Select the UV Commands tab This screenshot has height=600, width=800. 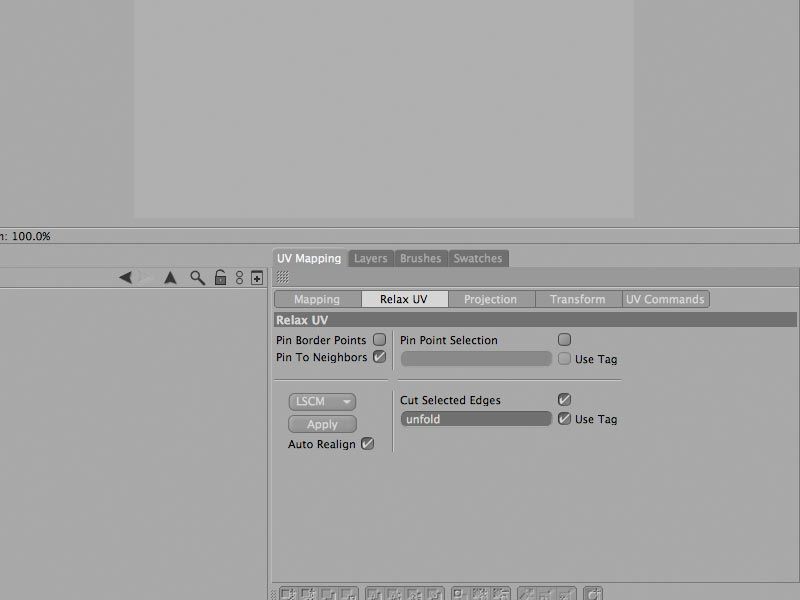tap(665, 299)
